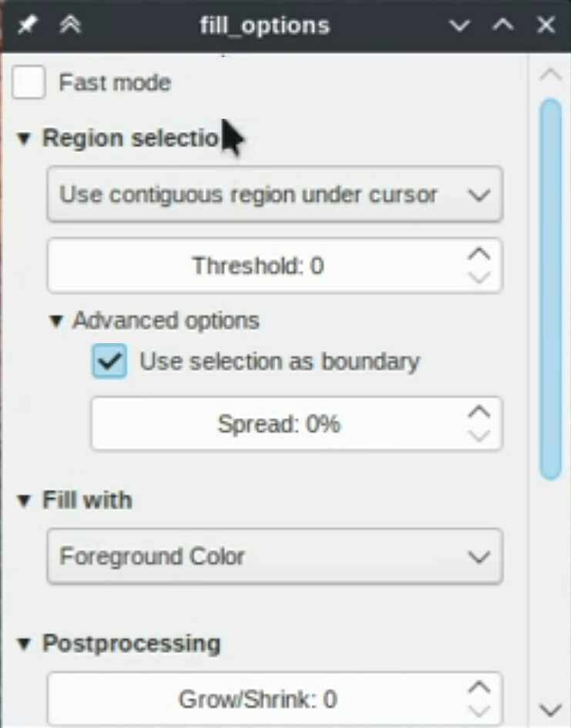571x728 pixels.
Task: Click the Spread percentage slider field
Action: click(277, 424)
